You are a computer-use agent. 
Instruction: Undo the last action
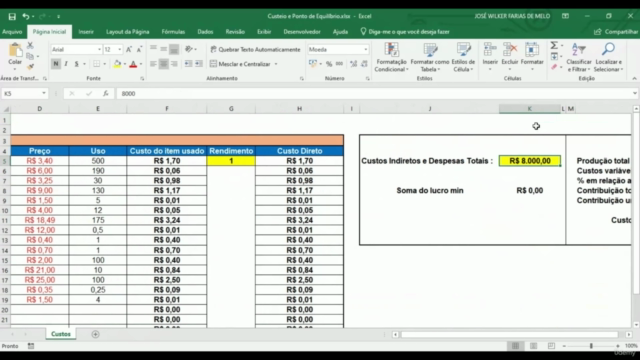pos(26,16)
